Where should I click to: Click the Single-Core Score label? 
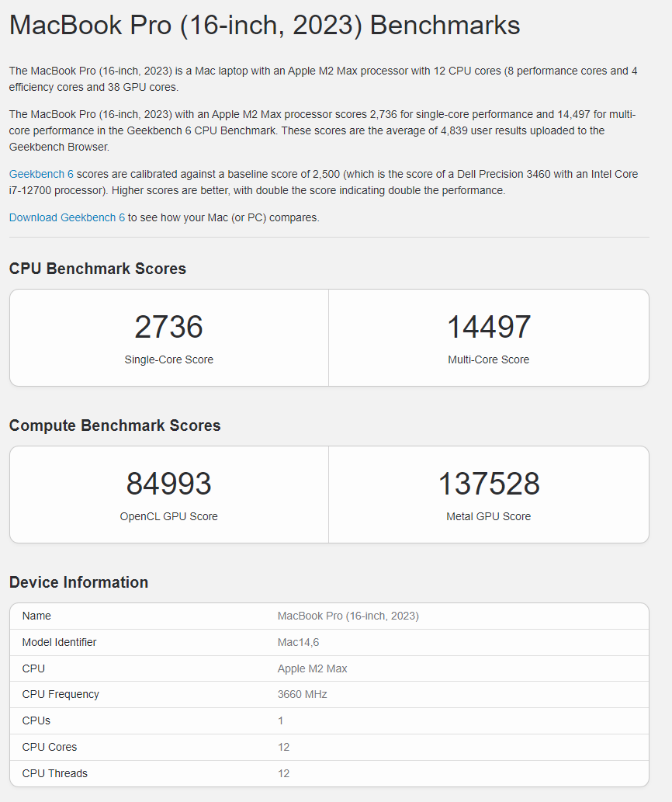tap(168, 359)
